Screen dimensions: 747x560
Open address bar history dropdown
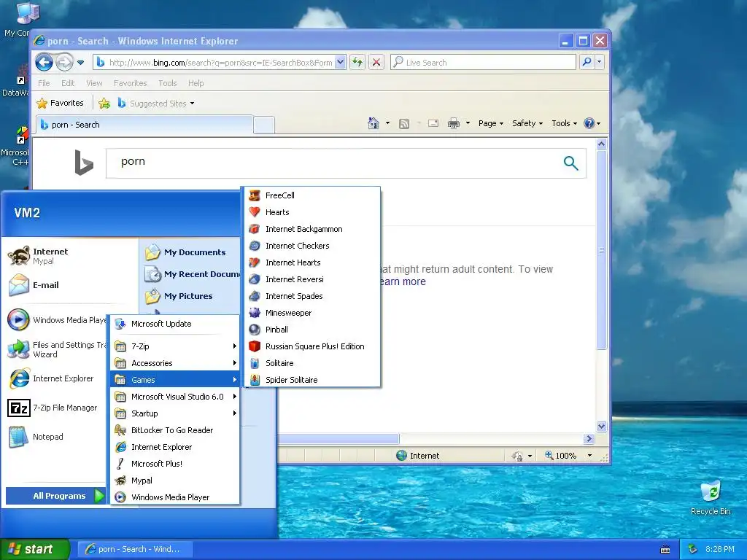pos(340,63)
